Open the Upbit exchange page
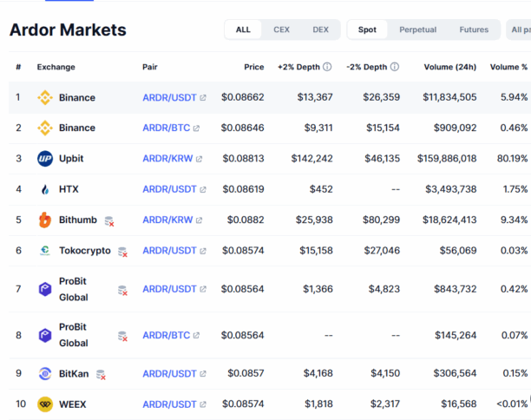Viewport: 531px width, 420px height. point(71,159)
